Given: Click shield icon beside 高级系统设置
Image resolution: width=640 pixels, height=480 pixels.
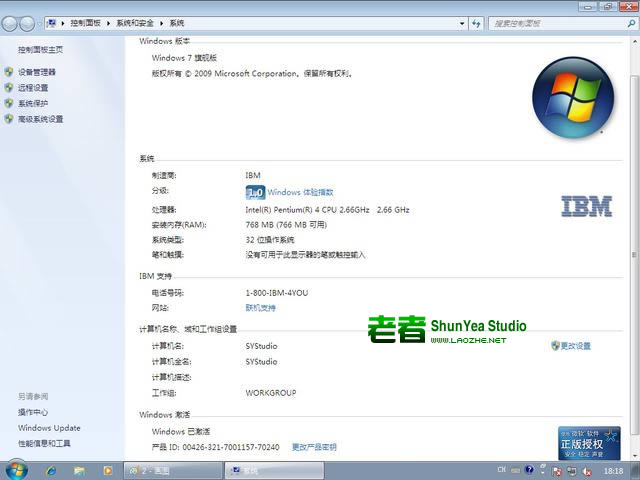Looking at the screenshot, I should [x=9, y=119].
